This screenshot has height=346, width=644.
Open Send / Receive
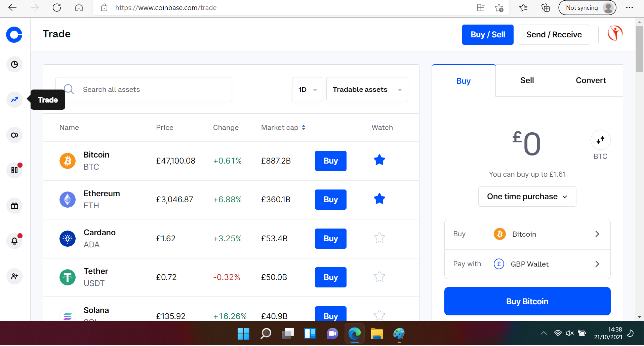[x=554, y=35]
